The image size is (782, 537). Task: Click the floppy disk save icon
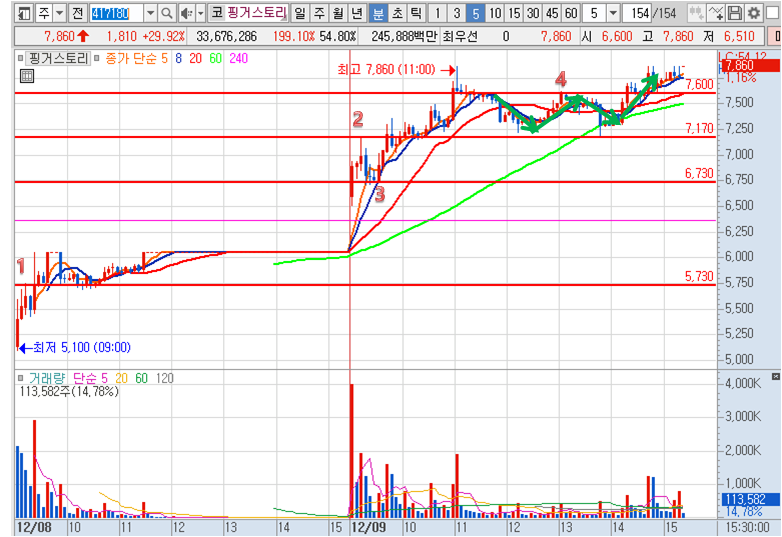(735, 13)
